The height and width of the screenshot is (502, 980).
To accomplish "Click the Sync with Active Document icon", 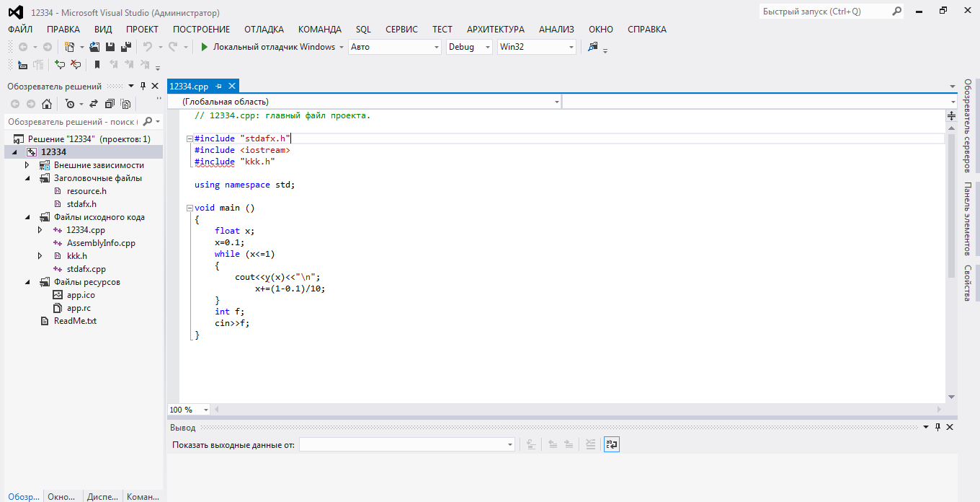I will (94, 104).
